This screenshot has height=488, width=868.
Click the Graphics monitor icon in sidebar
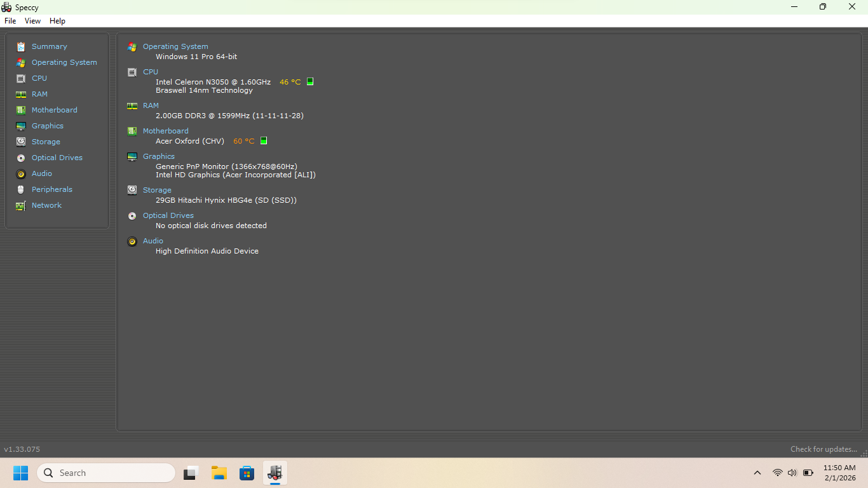21,126
